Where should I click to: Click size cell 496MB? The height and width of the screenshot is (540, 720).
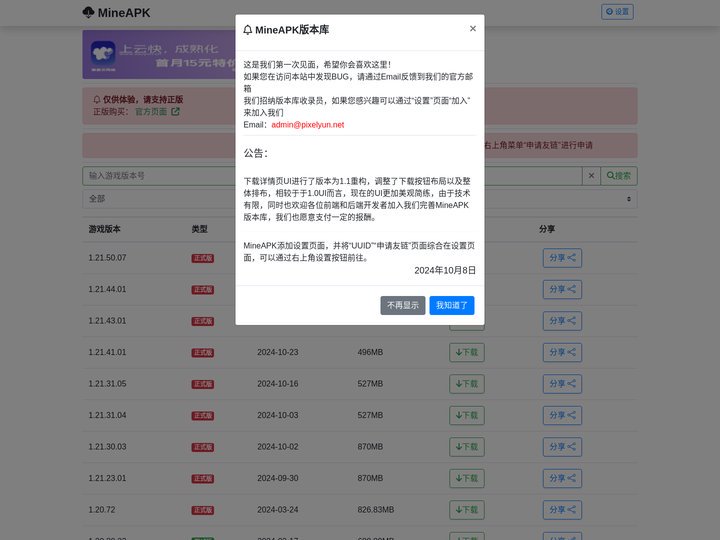(370, 352)
